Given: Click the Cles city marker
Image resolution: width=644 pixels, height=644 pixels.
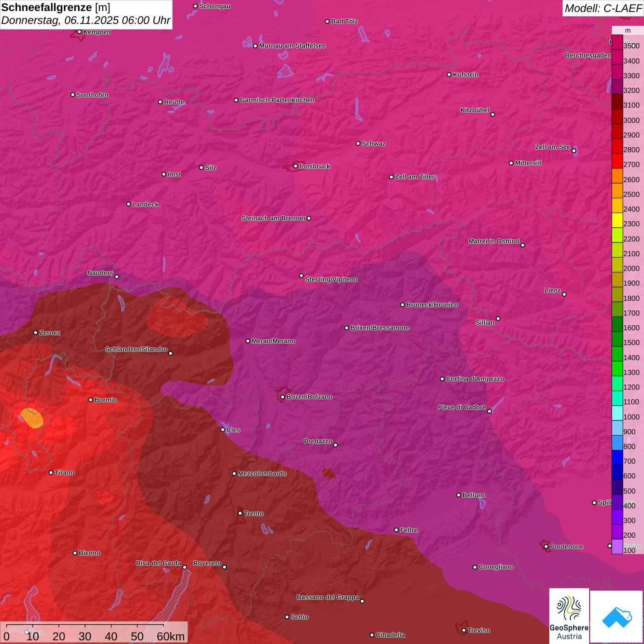Looking at the screenshot, I should tap(223, 430).
